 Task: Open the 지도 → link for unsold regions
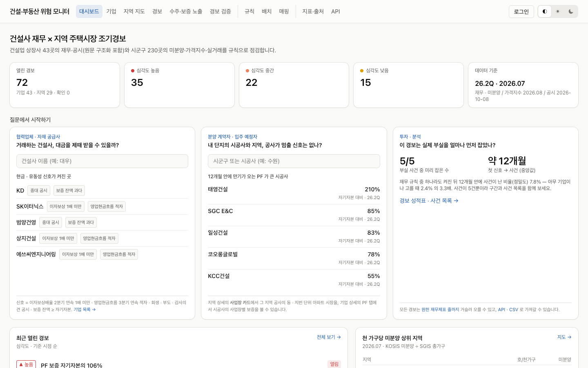(564, 337)
